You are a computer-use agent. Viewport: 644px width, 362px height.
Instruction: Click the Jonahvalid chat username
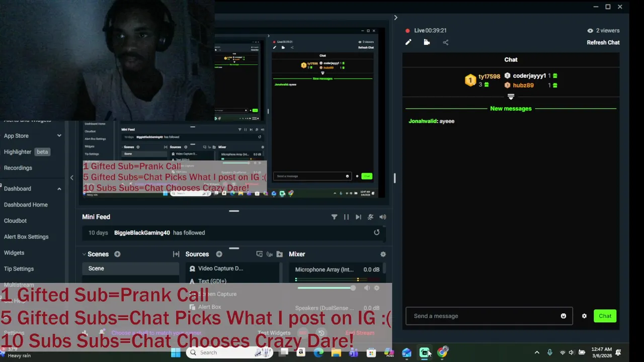tap(423, 121)
